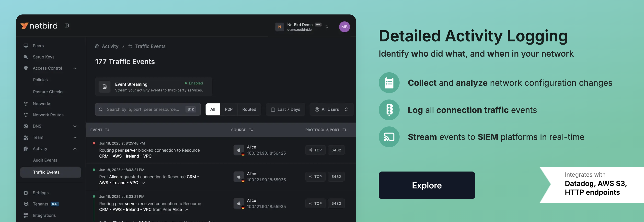
Task: Click the MSP badge next to NetBird Demo
Action: click(x=318, y=25)
